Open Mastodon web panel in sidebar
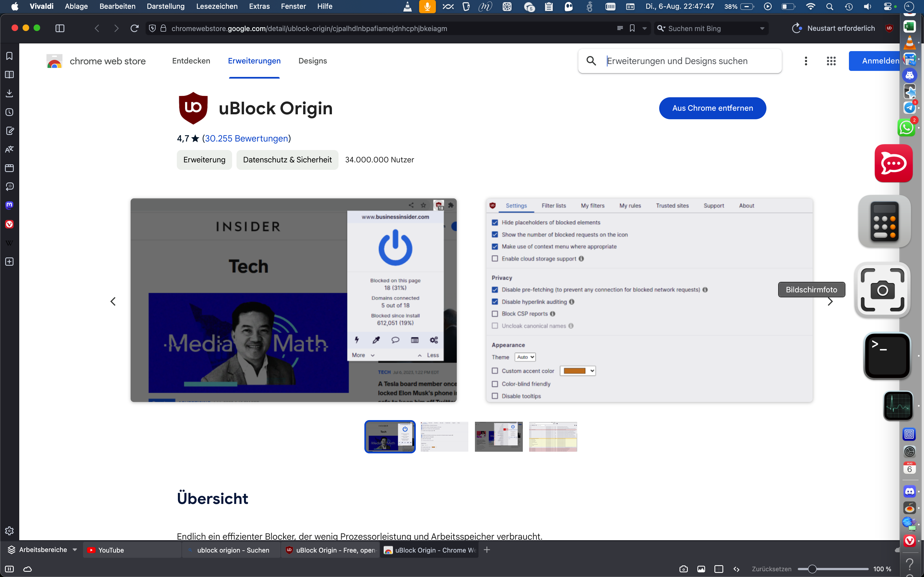The height and width of the screenshot is (577, 924). click(x=10, y=205)
